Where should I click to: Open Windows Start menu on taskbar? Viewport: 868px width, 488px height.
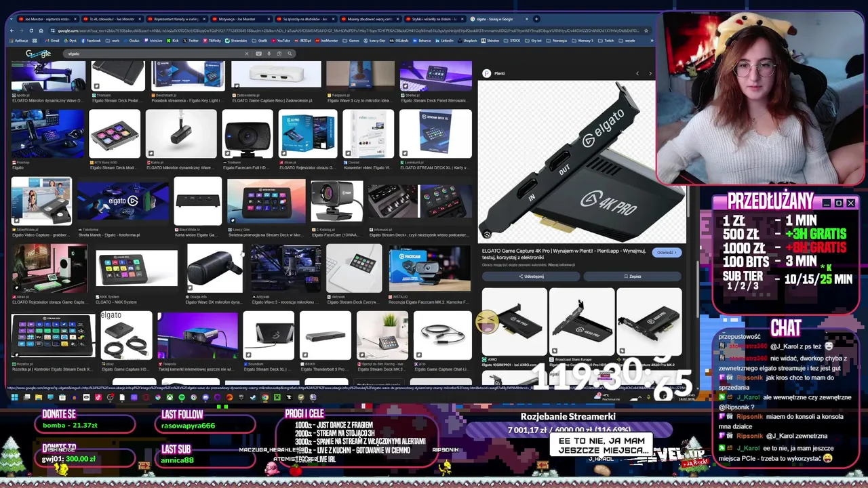[14, 397]
